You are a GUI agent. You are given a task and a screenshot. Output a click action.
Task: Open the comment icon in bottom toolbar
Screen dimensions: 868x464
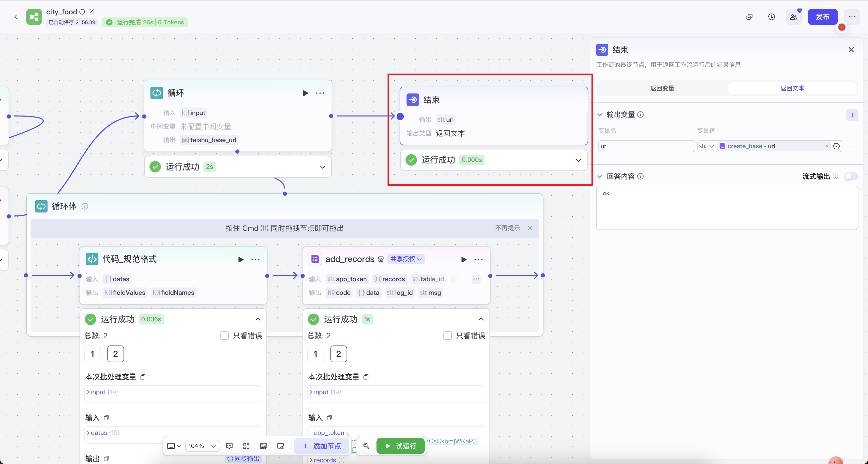click(229, 446)
